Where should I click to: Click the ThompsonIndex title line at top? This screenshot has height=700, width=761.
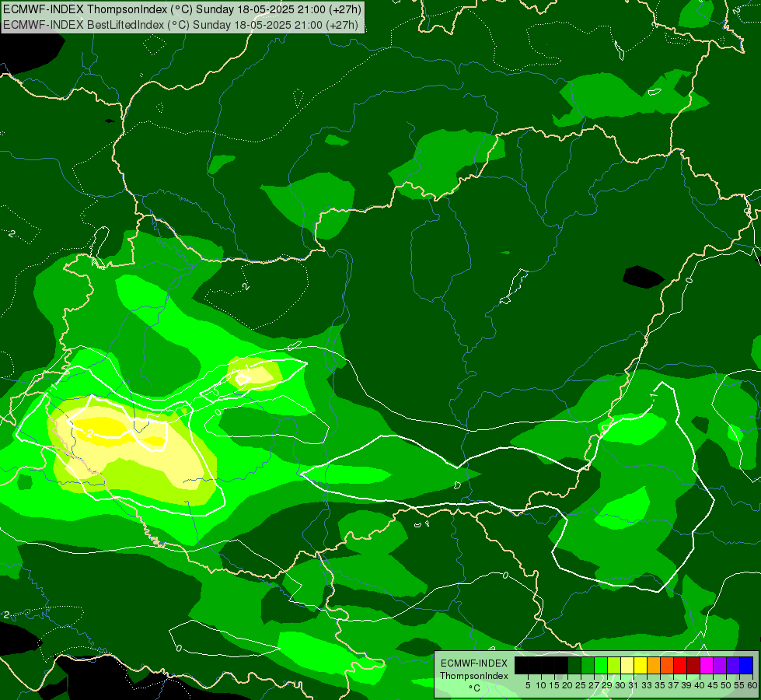click(x=182, y=9)
